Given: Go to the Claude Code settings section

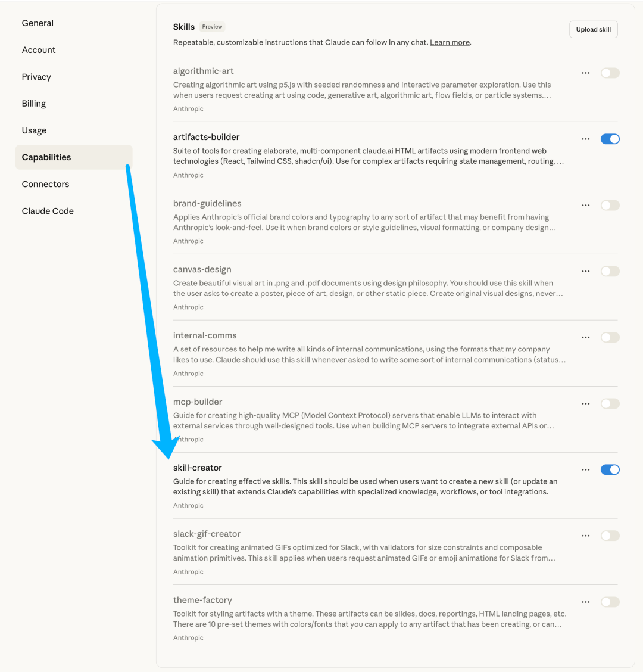Looking at the screenshot, I should [x=48, y=211].
